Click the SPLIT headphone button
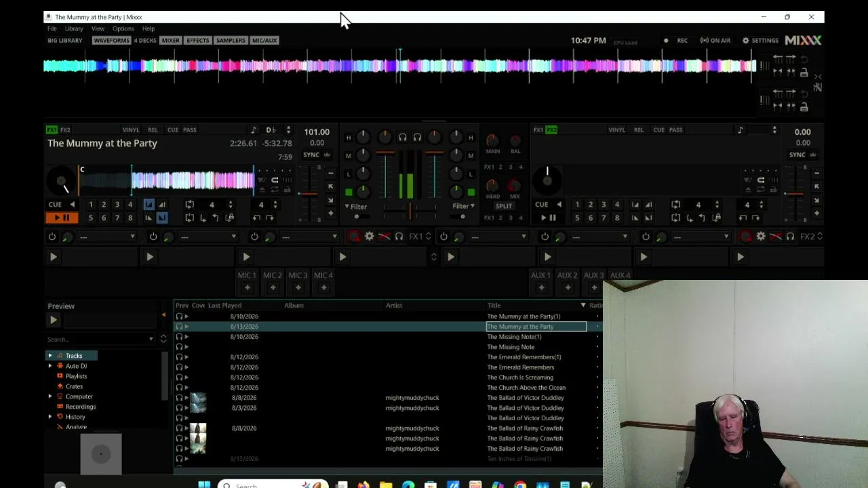868x488 pixels. coord(504,206)
